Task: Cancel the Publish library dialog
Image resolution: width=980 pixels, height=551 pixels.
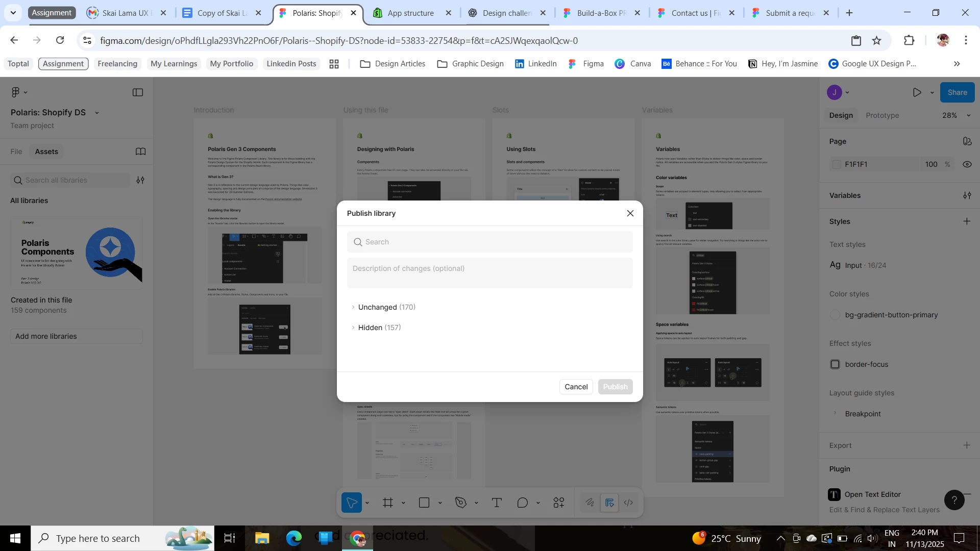Action: (576, 387)
